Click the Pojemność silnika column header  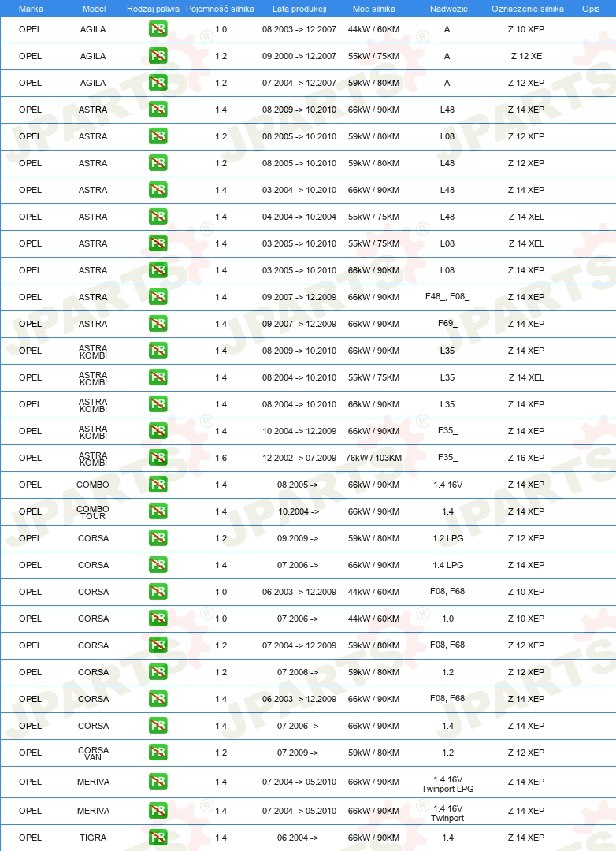point(220,9)
